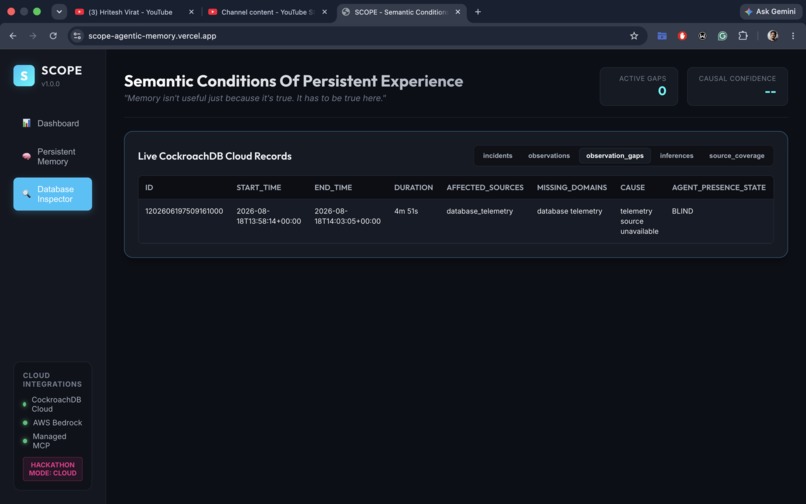
Task: Click the CAUSE column header
Action: point(632,188)
